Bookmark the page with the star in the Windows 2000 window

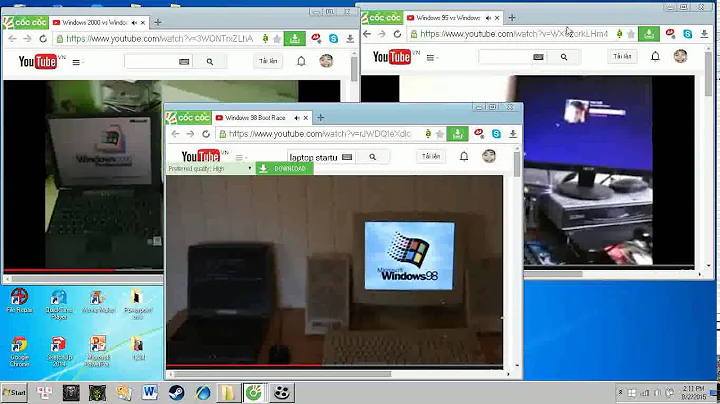(277, 39)
